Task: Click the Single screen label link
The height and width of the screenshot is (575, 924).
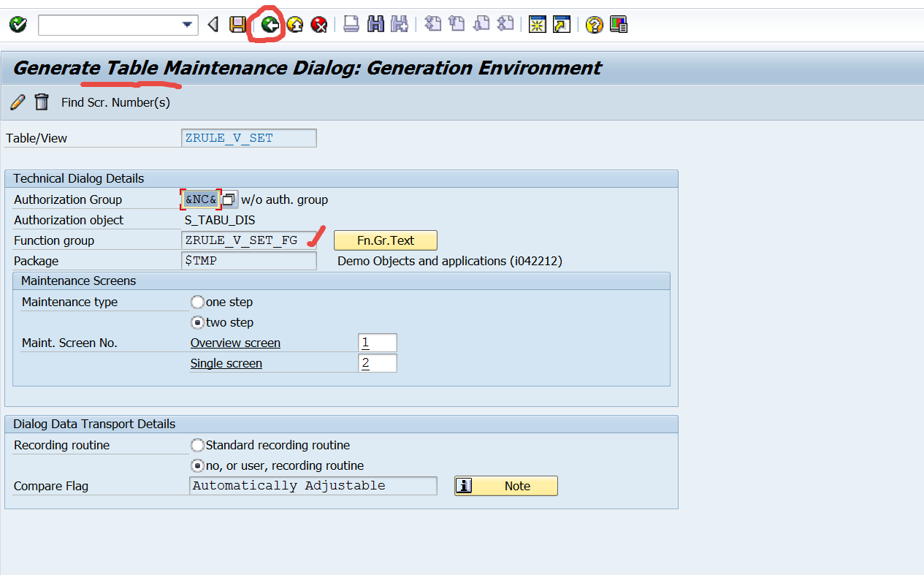Action: point(226,363)
